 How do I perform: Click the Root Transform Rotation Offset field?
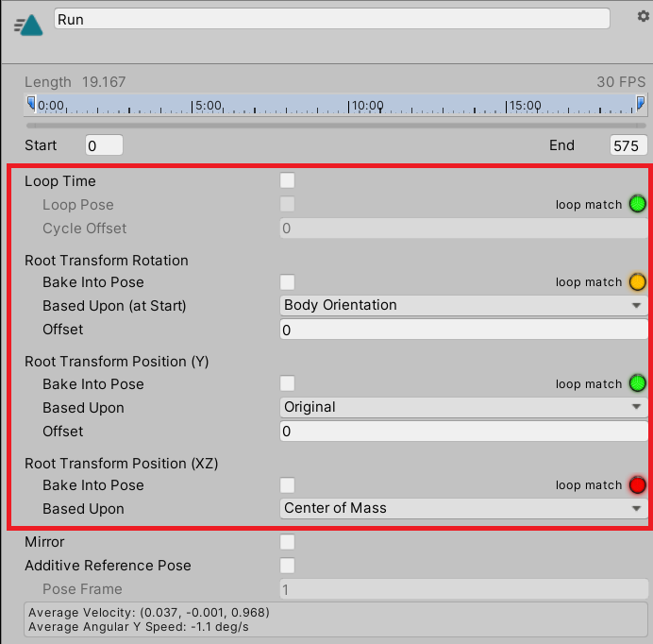coord(463,330)
